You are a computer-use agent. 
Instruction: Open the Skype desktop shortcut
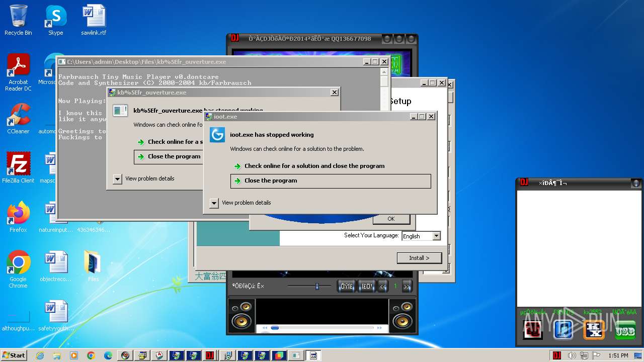coord(55,20)
